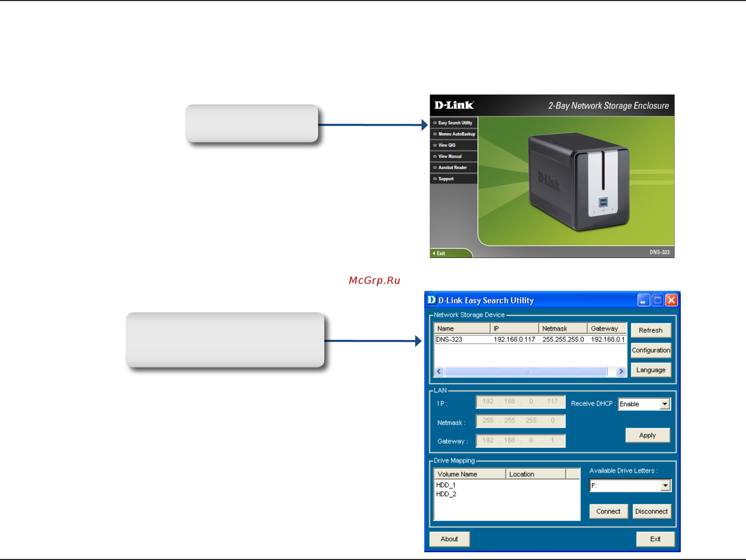Viewport: 746px width, 560px height.
Task: Select the HDD_2 volume
Action: point(446,494)
